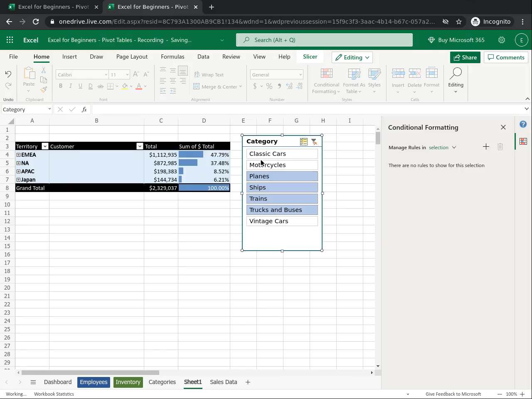Click the zoom in plus control
This screenshot has width=532, height=399.
coord(522,394)
